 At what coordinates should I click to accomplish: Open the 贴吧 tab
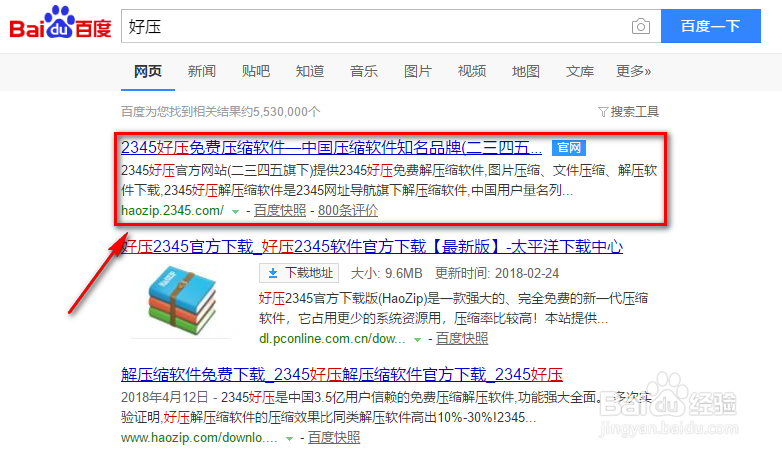click(x=255, y=71)
